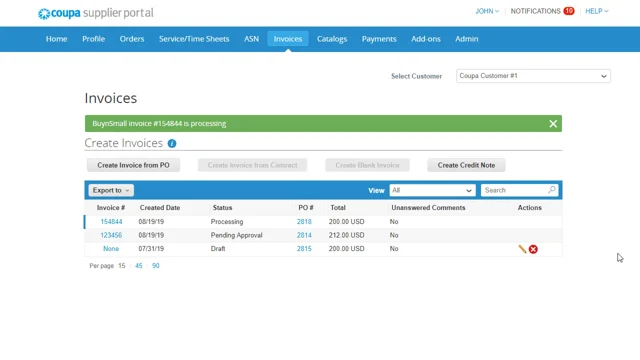Sort by Unanswered Comments column header
This screenshot has width=640, height=360.
pyautogui.click(x=428, y=208)
